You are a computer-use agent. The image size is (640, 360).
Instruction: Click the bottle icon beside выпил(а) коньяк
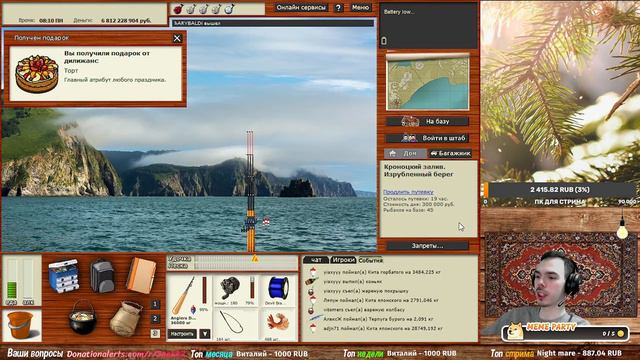312,281
